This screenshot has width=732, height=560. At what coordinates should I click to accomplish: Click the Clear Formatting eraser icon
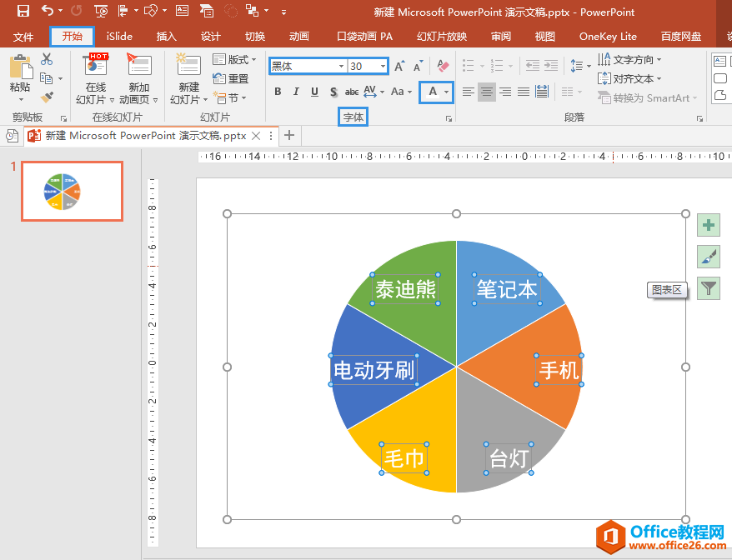pos(443,66)
